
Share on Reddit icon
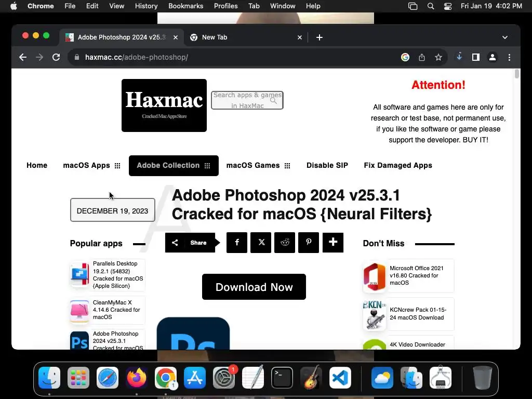click(x=285, y=243)
